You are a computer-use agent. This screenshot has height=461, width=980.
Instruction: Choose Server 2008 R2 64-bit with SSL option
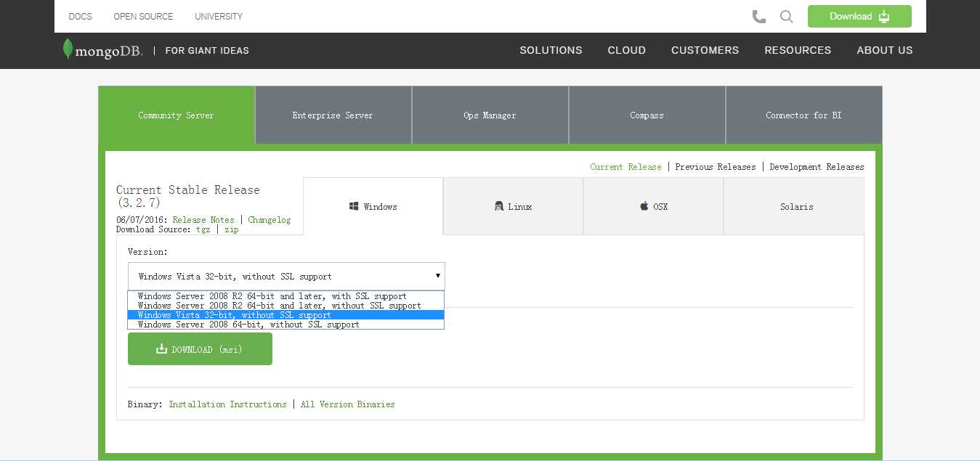coord(286,296)
